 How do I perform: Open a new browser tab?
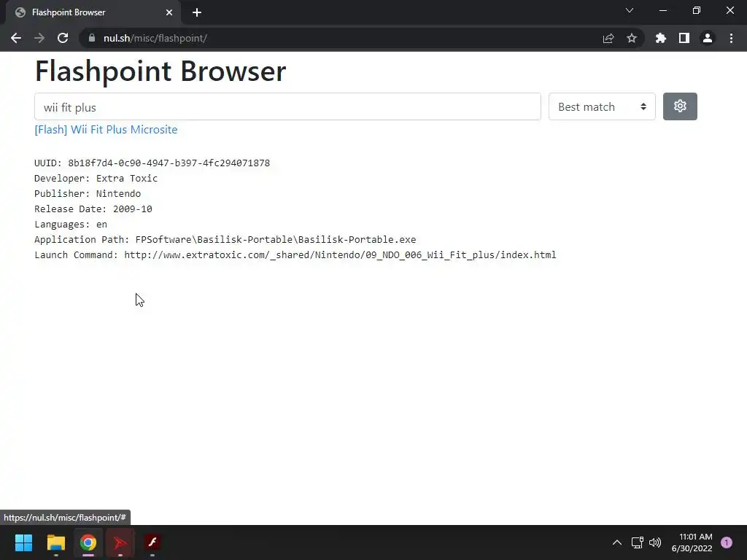pos(197,12)
